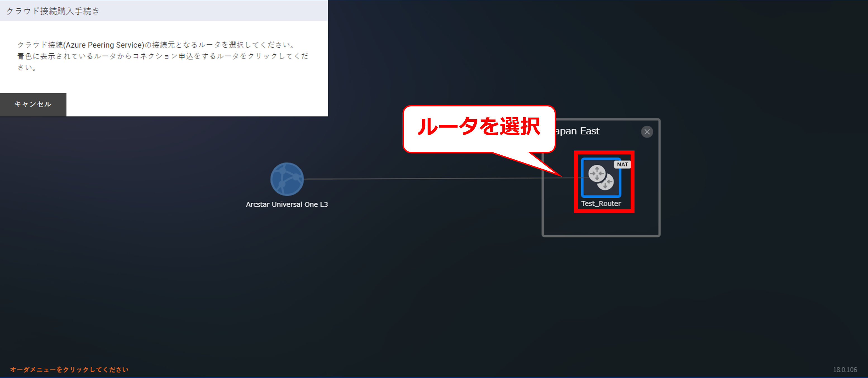Click empty area below Test_Router in panel
868x378 pixels.
[601, 224]
